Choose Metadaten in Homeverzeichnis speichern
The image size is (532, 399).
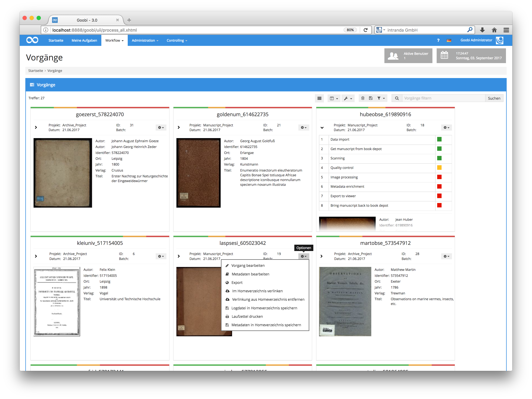pyautogui.click(x=265, y=325)
